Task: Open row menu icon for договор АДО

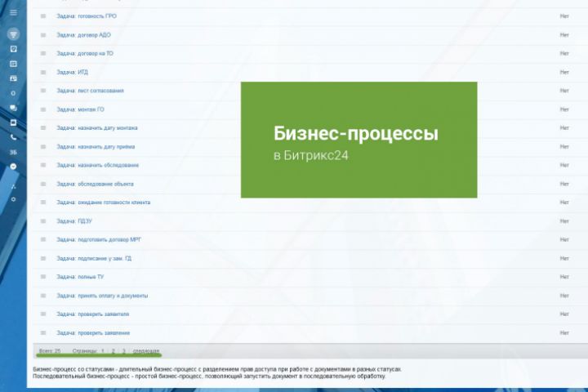Action: (43, 35)
